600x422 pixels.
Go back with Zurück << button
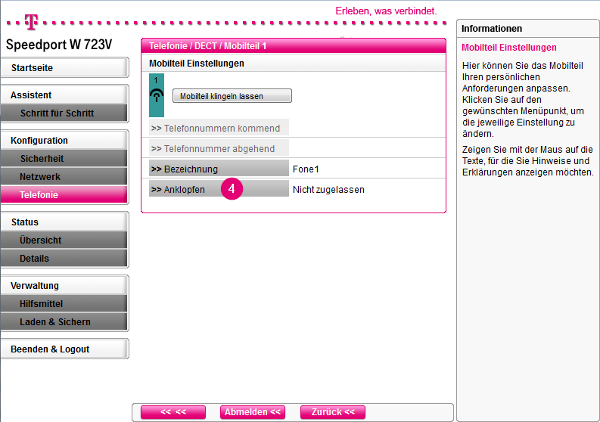point(333,412)
